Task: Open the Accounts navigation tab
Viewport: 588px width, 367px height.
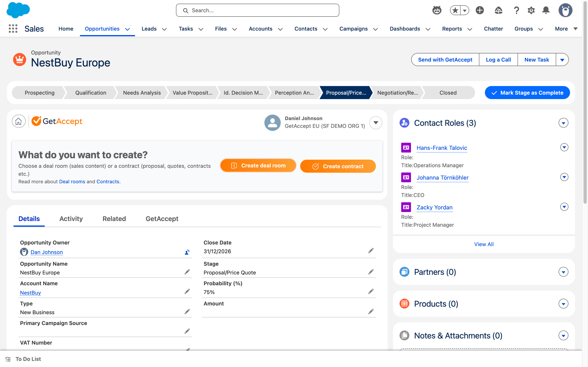Action: pos(260,29)
